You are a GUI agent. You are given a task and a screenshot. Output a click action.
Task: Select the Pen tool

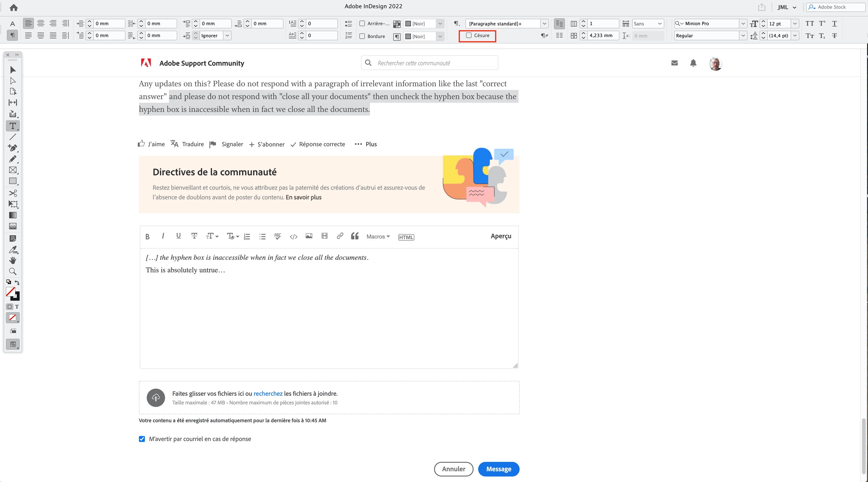(x=13, y=148)
